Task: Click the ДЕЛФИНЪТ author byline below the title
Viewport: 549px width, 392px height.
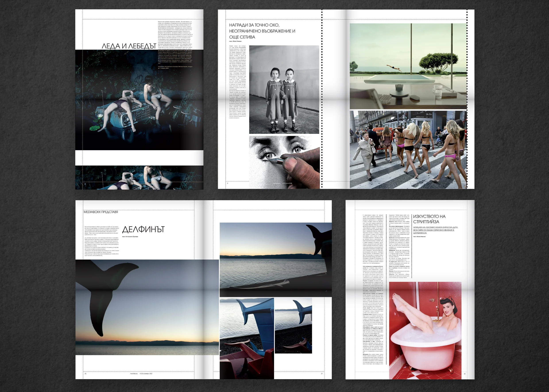Action: (130, 236)
